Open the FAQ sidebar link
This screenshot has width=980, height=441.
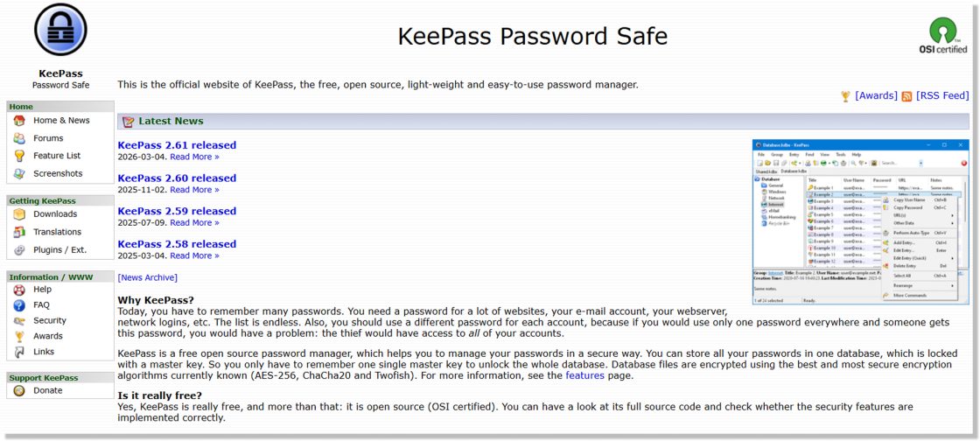[x=41, y=305]
